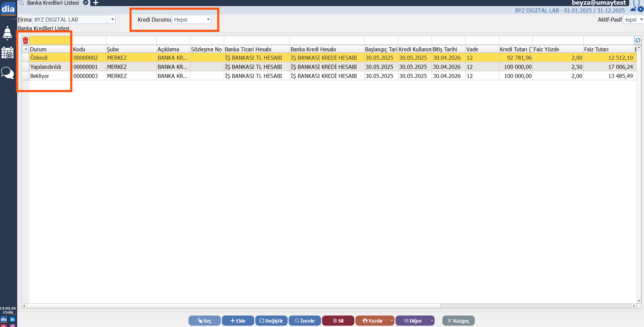Sort by the Kodu column header
The height and width of the screenshot is (327, 644).
point(89,49)
